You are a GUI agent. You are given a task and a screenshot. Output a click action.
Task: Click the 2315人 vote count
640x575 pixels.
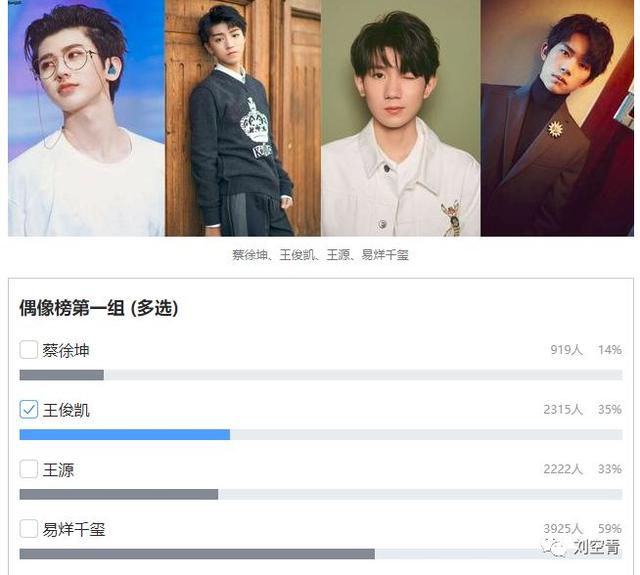(563, 409)
